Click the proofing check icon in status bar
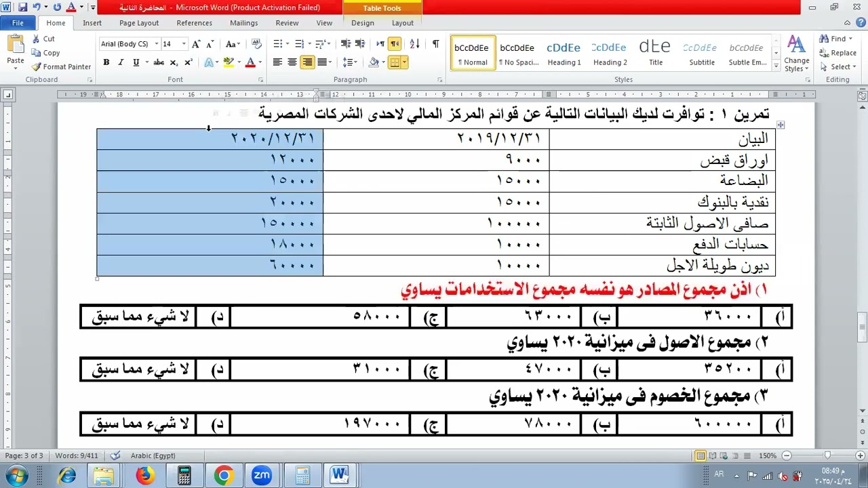 pos(115,455)
